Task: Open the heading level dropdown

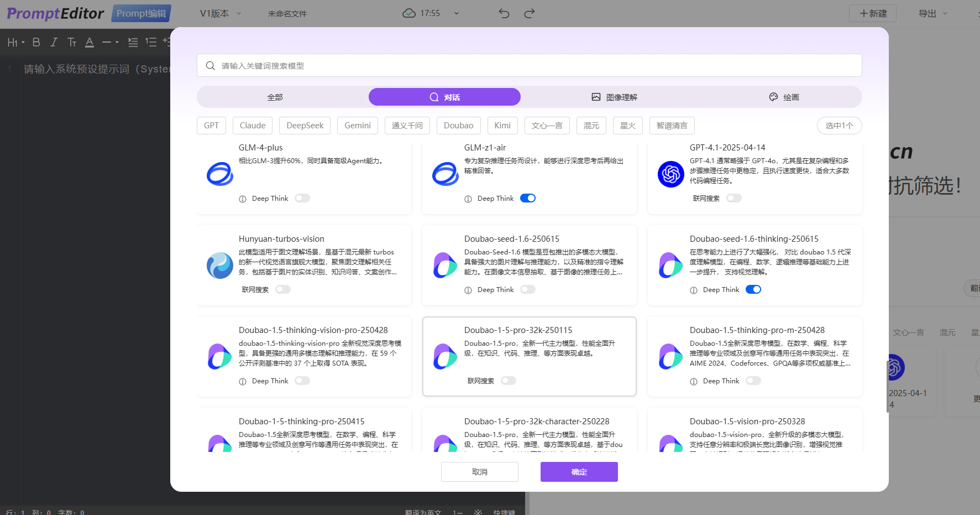Action: 15,42
